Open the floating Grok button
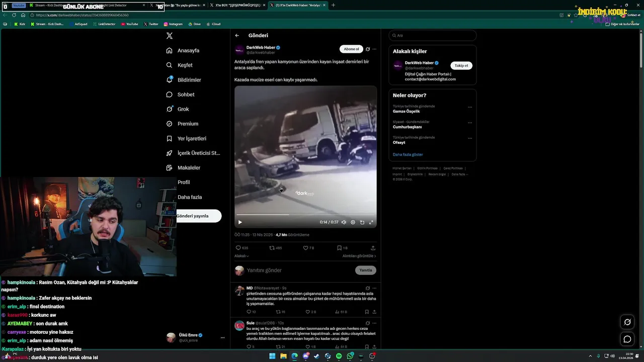The height and width of the screenshot is (362, 644). coord(627,322)
